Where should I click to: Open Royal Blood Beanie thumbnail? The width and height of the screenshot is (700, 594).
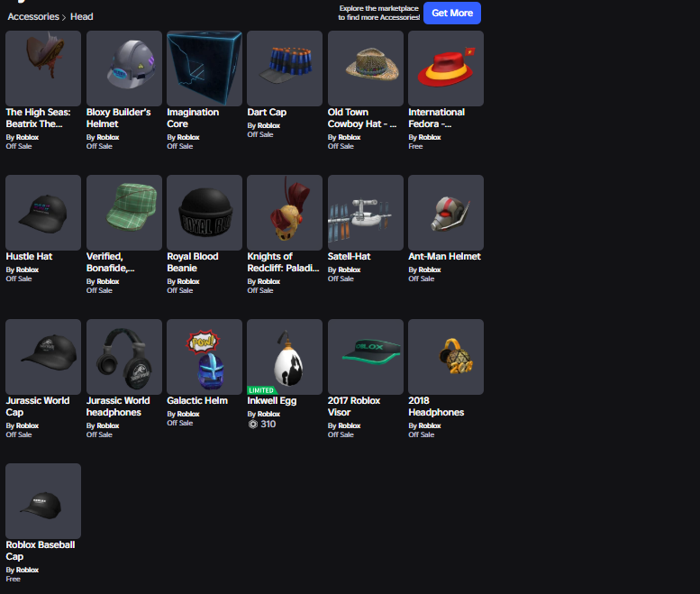(x=205, y=213)
